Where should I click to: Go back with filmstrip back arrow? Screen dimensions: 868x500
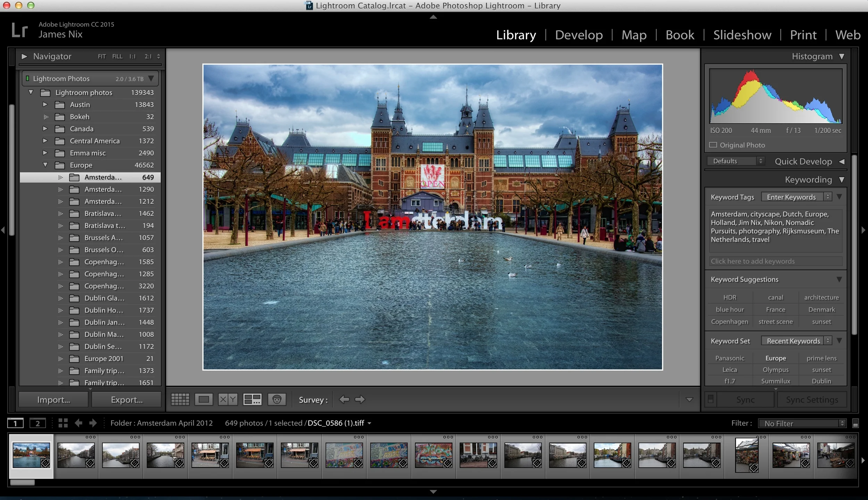click(78, 423)
